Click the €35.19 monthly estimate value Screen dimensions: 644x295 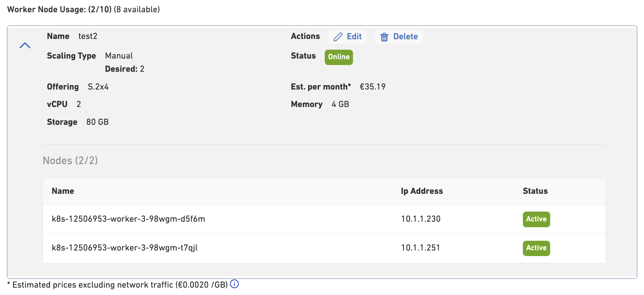pyautogui.click(x=373, y=87)
